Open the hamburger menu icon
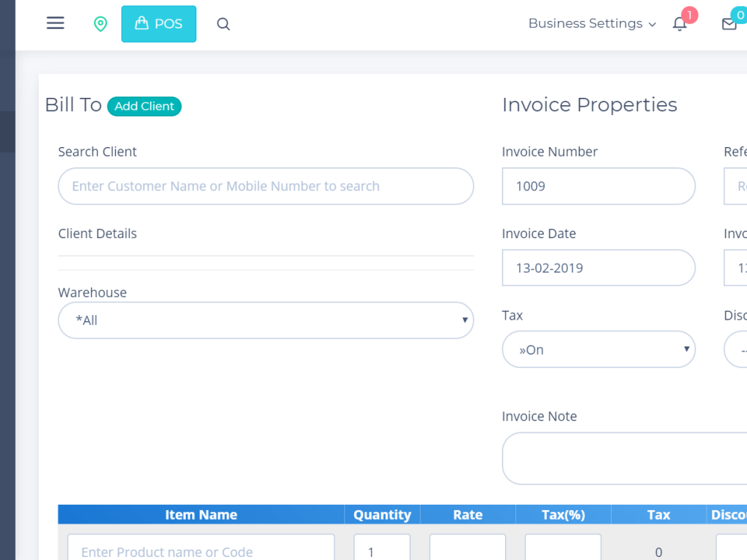 click(55, 23)
